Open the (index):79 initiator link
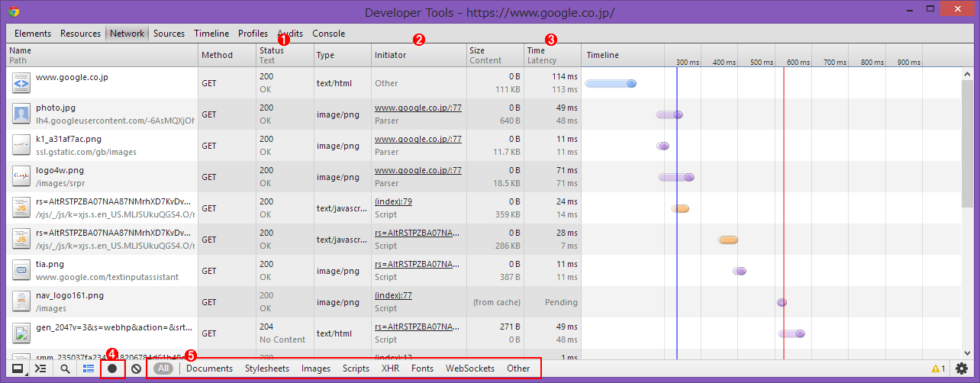 tap(393, 202)
